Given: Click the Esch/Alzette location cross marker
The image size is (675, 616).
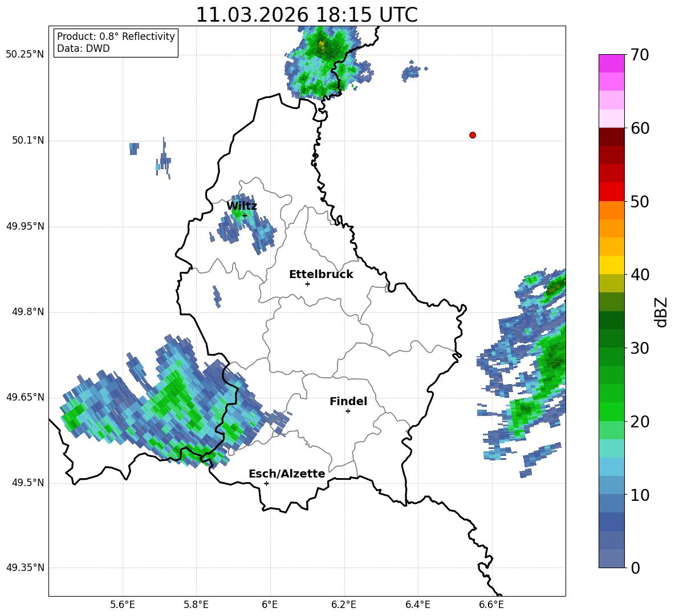Looking at the screenshot, I should point(266,483).
